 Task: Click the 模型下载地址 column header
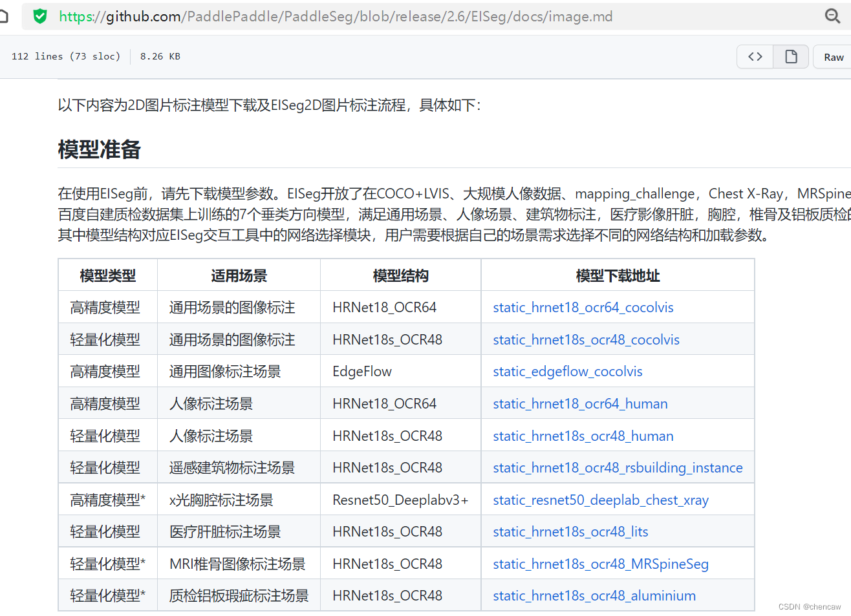(618, 276)
